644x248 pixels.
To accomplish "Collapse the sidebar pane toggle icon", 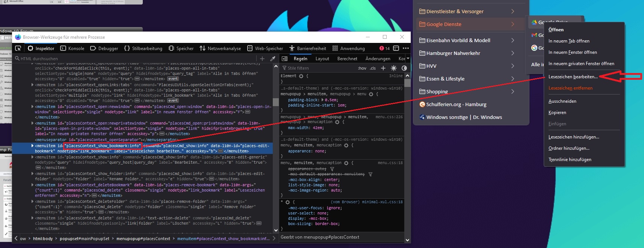I will pos(284,59).
